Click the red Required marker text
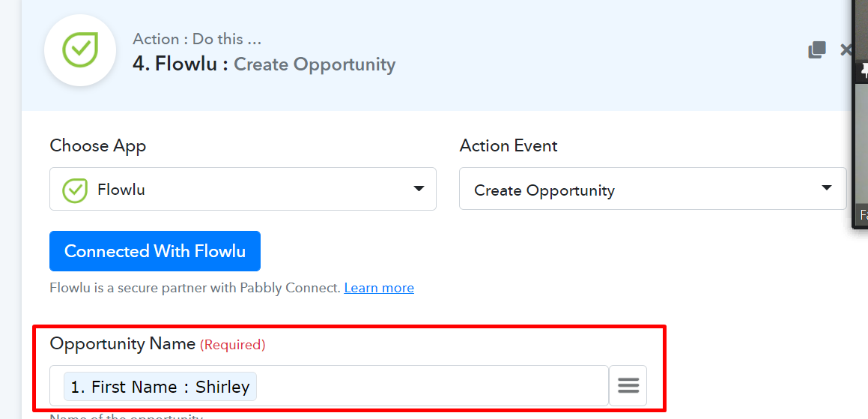 232,346
